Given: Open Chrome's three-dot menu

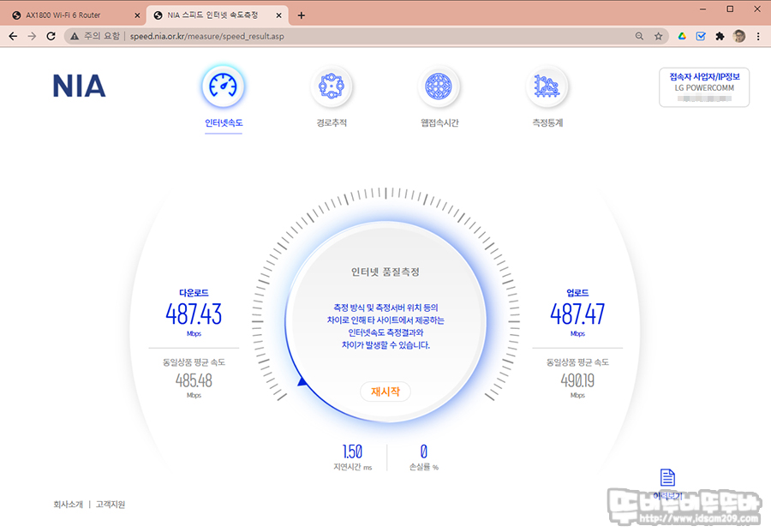Looking at the screenshot, I should tap(758, 36).
